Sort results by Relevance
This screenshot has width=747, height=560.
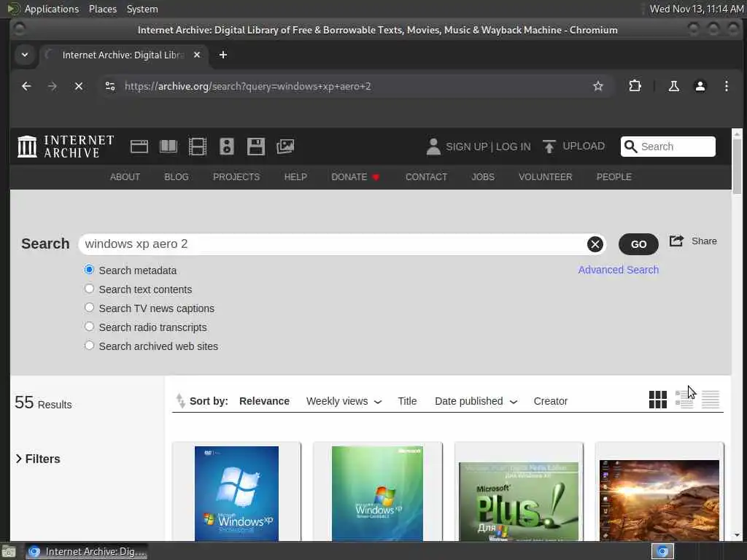coord(264,401)
